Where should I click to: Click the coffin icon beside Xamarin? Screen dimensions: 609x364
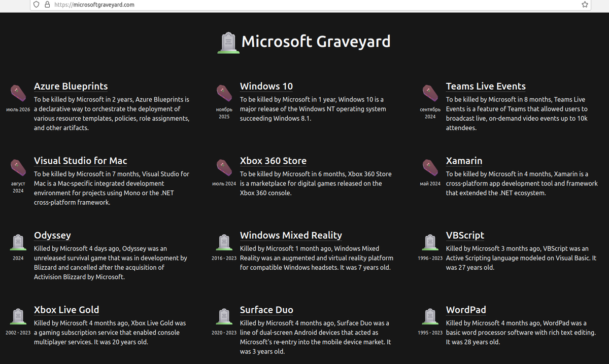tap(430, 168)
